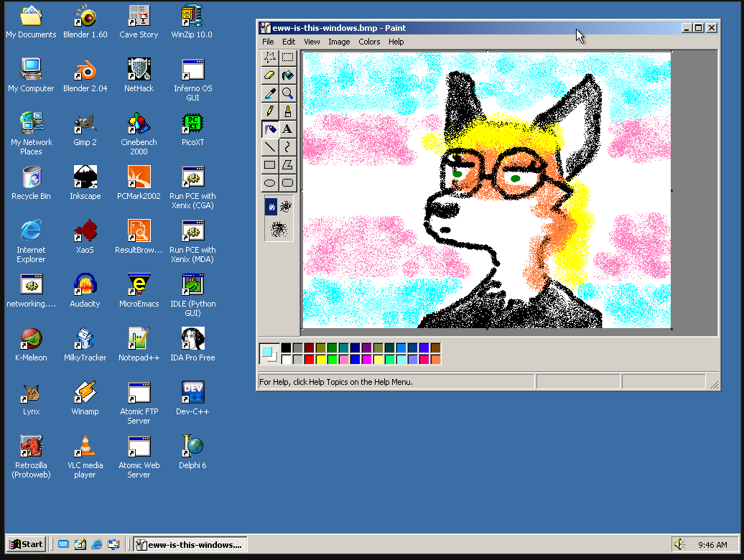
Task: Select the Free-Form Select tool in Paint
Action: pos(270,57)
